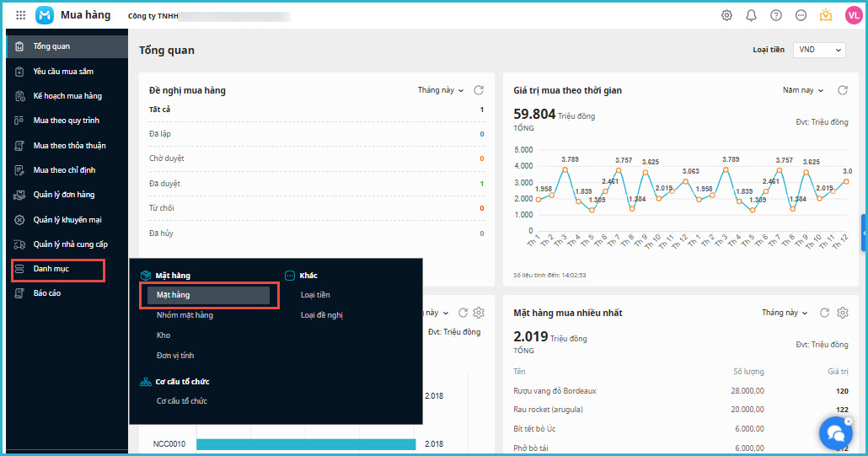The image size is (868, 456).
Task: Change the Năm nay period dropdown
Action: pyautogui.click(x=803, y=90)
